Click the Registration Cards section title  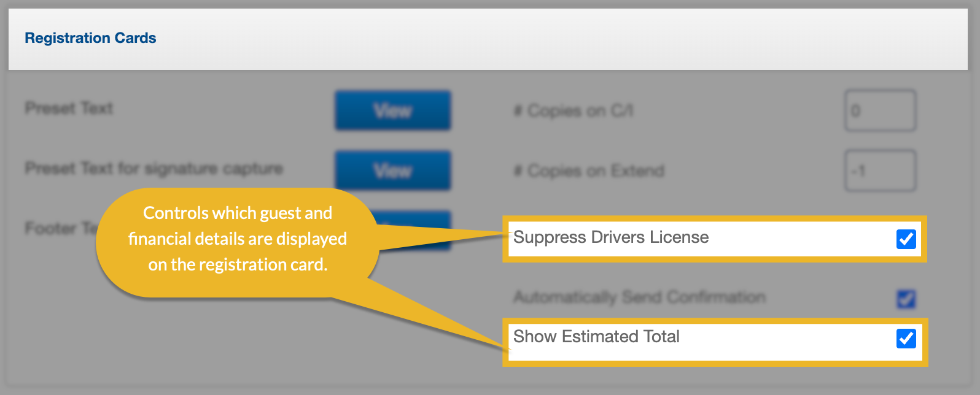click(90, 38)
